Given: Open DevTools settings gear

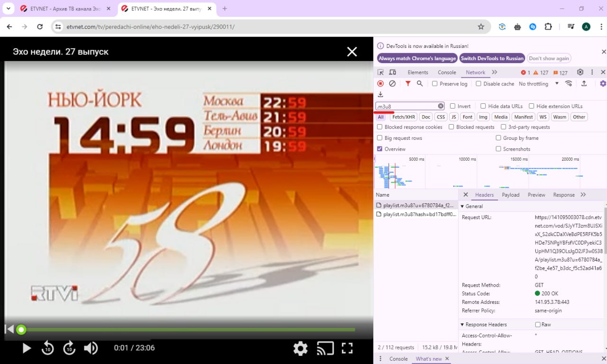Looking at the screenshot, I should pyautogui.click(x=580, y=72).
